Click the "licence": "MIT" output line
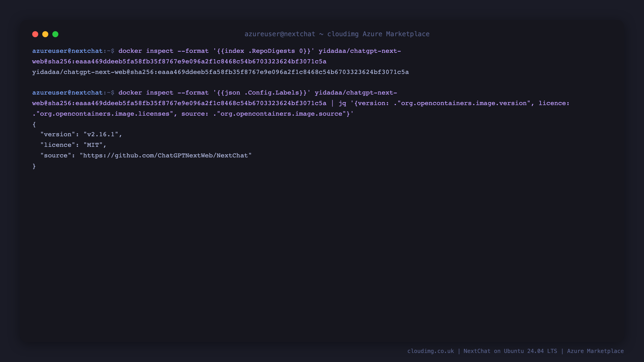This screenshot has height=362, width=644. click(x=73, y=145)
